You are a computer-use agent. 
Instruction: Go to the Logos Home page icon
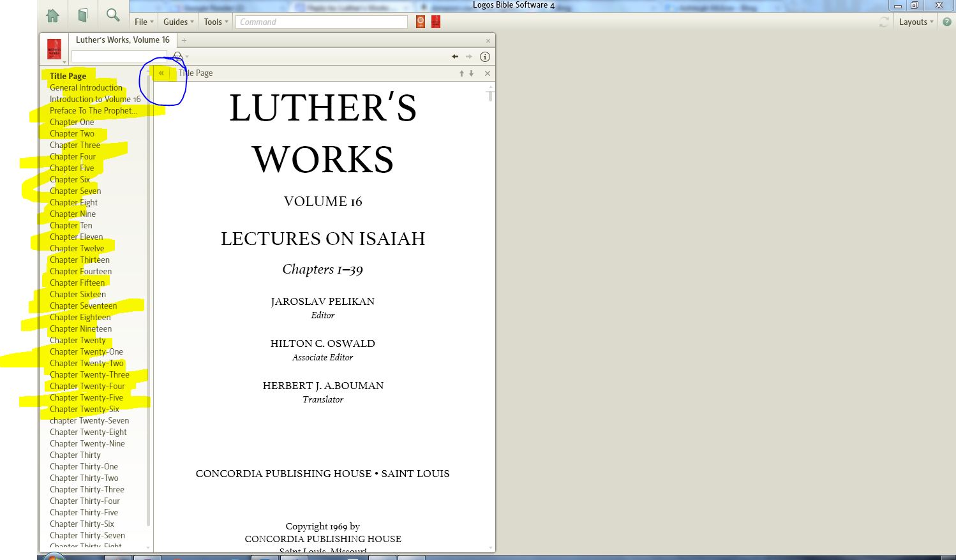pos(53,15)
